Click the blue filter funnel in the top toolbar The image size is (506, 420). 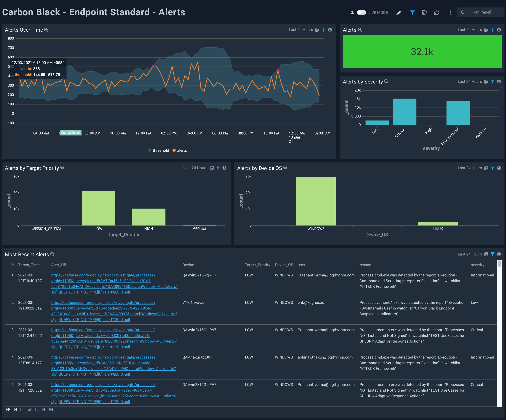pos(412,12)
